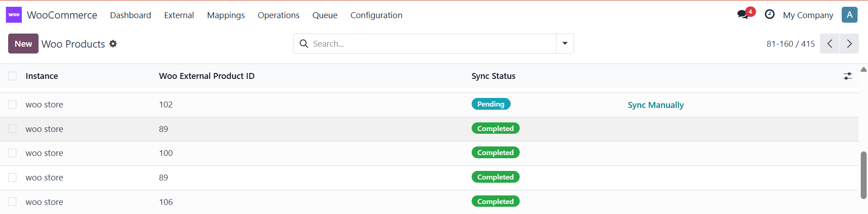Open the activities clock icon

click(770, 15)
